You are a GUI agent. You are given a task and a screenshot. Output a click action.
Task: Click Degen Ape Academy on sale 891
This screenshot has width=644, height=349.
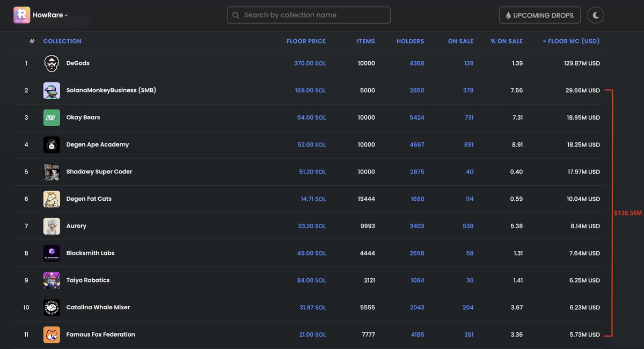coord(468,144)
